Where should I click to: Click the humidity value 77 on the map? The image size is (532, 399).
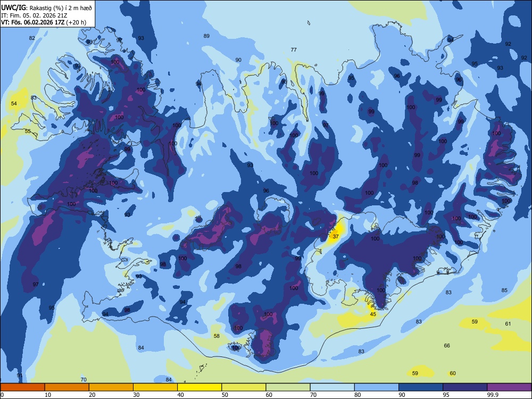point(294,49)
